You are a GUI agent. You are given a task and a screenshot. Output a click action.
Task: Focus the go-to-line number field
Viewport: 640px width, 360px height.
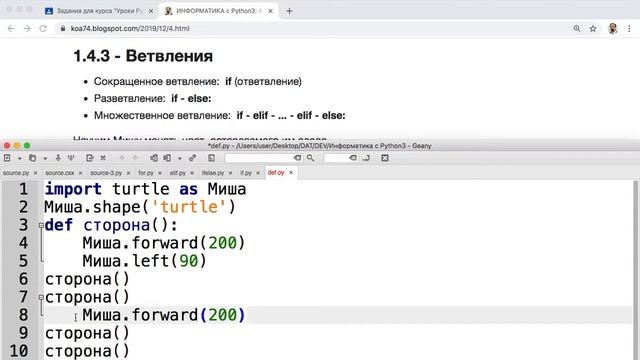336,158
